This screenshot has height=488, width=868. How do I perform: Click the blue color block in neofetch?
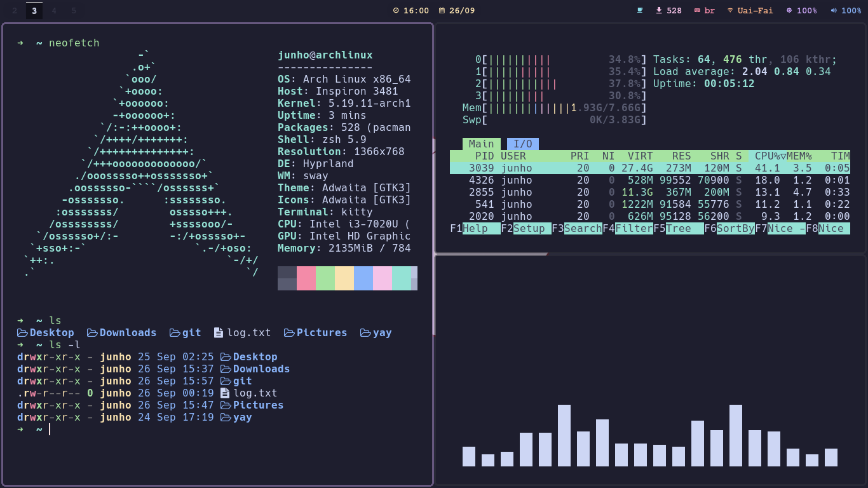tap(363, 278)
